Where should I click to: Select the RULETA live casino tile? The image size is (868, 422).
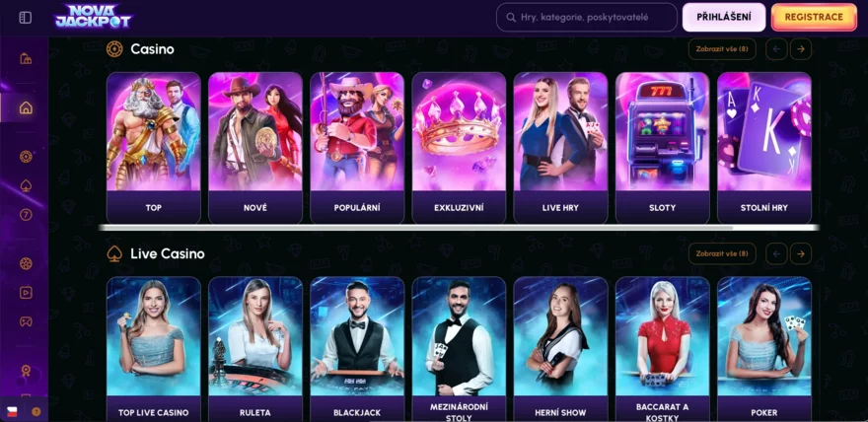tap(255, 350)
